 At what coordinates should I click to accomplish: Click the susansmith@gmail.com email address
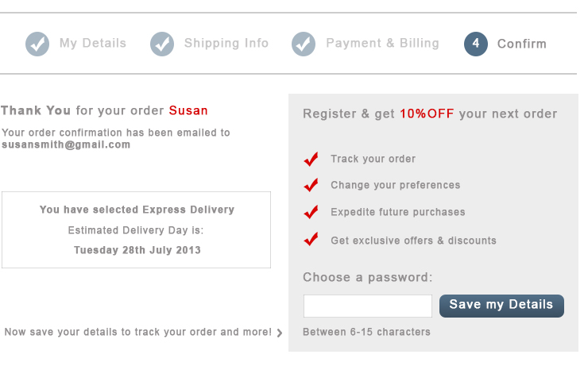click(x=66, y=144)
